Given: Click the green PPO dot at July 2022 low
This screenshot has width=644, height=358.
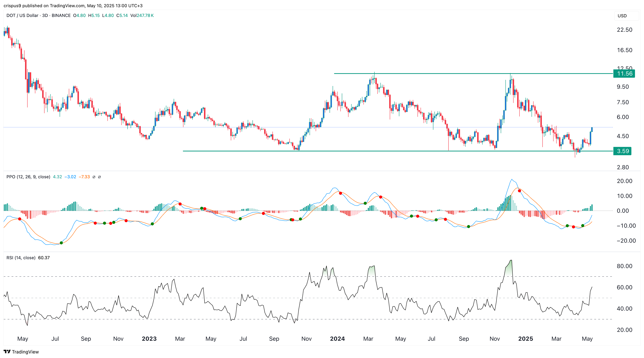Looking at the screenshot, I should click(61, 243).
